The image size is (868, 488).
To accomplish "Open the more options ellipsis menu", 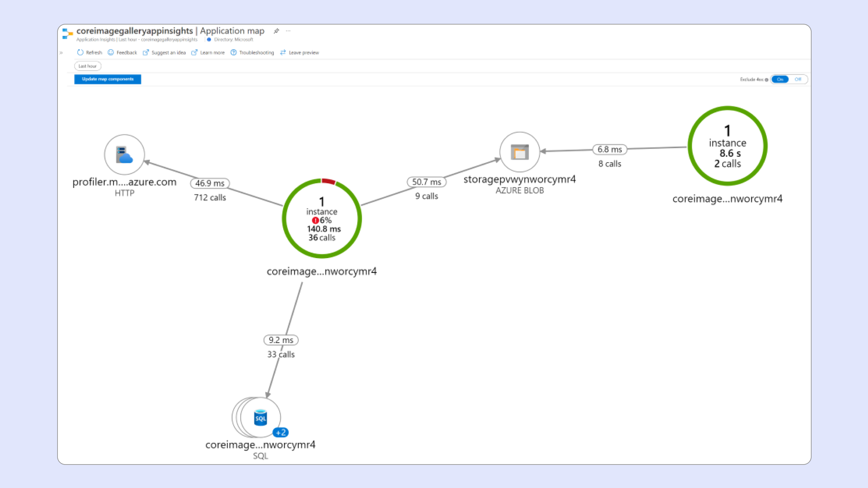I will tap(288, 31).
